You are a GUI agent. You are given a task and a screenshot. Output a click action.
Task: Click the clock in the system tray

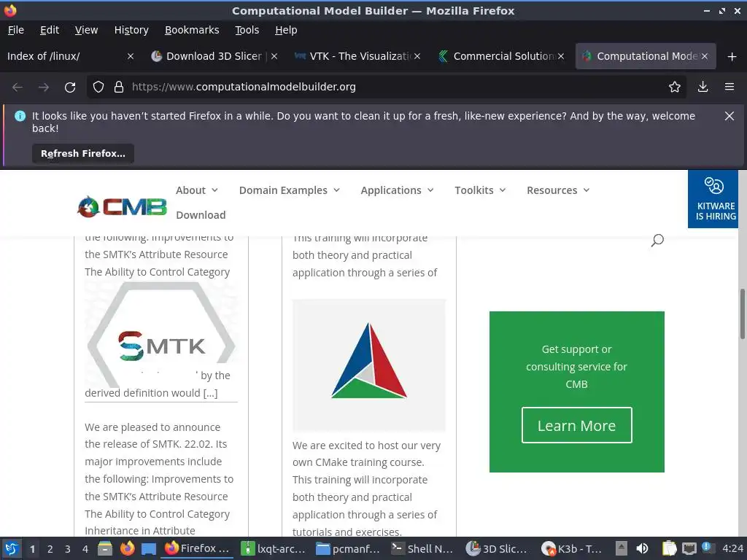tap(732, 548)
